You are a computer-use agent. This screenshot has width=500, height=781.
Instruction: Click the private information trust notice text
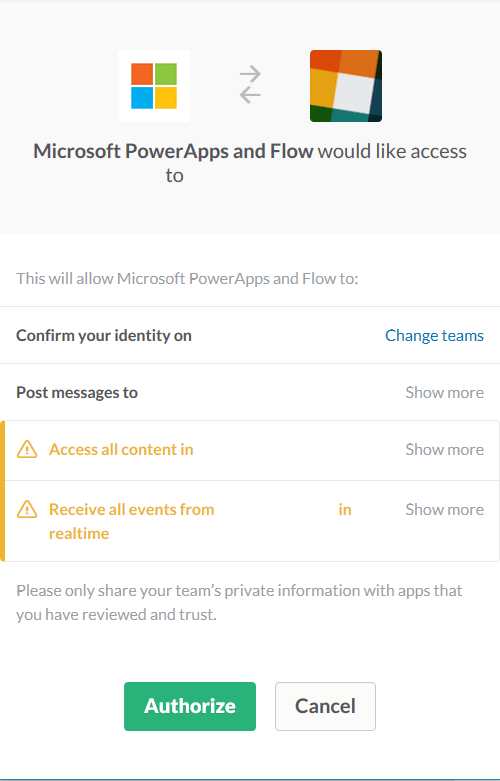pyautogui.click(x=239, y=602)
